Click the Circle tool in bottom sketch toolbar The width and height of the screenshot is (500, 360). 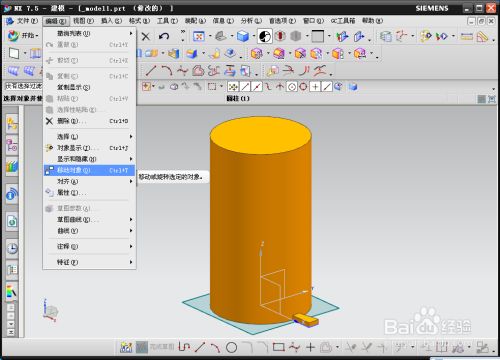coord(231,348)
